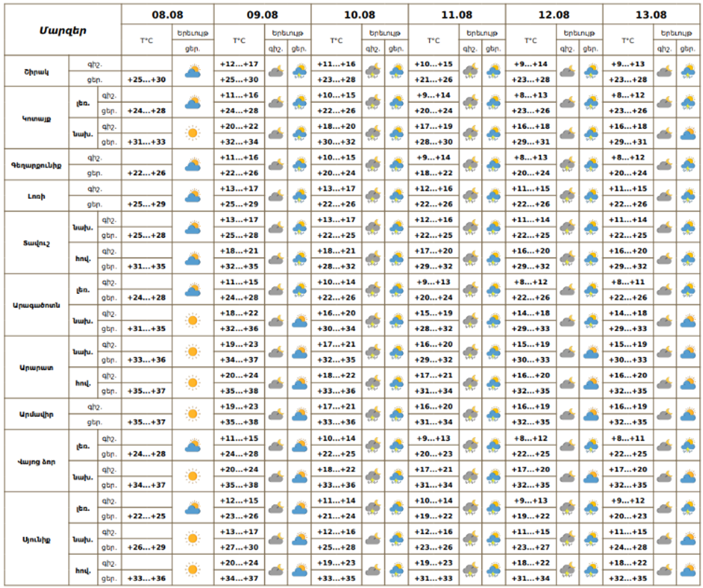
Task: Select Արագածոտն նախ. 09.08 daytime temperature +32...+36
Action: coord(239,328)
